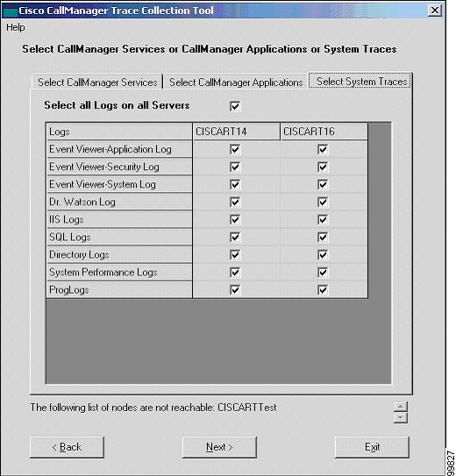This screenshot has height=476, width=456.
Task: Deselect Directory Logs for CISCART16
Action: (x=323, y=255)
